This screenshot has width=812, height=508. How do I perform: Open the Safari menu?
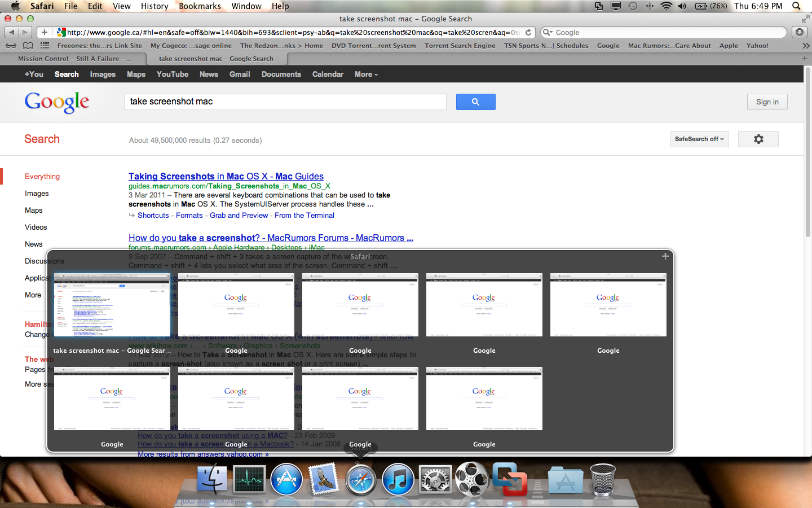[42, 6]
